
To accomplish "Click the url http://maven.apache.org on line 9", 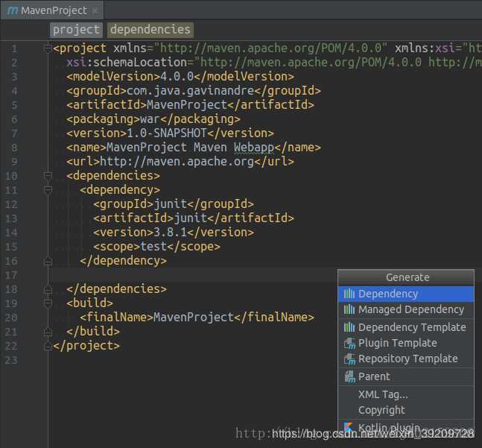I will [177, 162].
